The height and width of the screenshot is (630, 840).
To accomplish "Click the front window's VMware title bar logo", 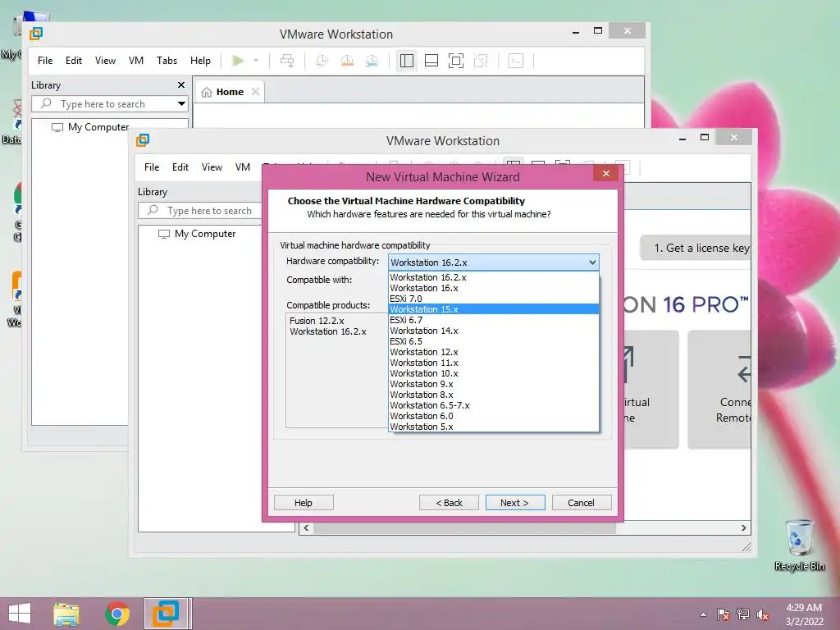I will pyautogui.click(x=143, y=140).
